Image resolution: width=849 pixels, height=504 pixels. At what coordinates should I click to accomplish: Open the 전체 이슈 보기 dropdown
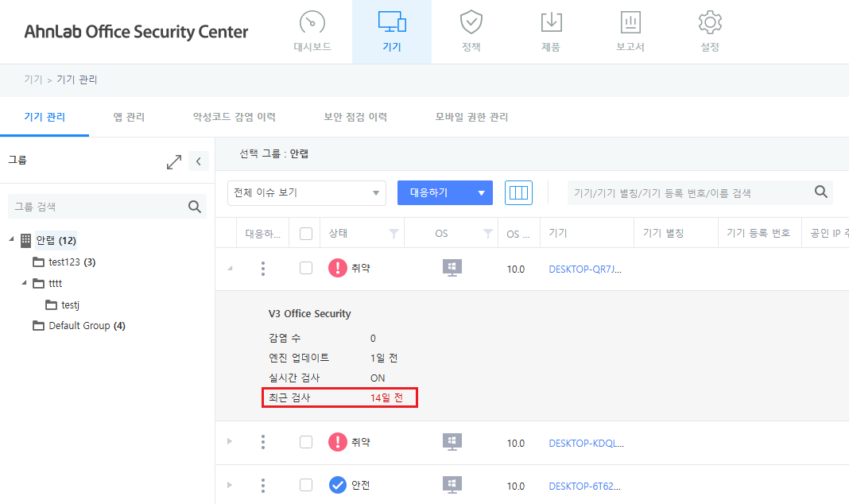(x=307, y=192)
